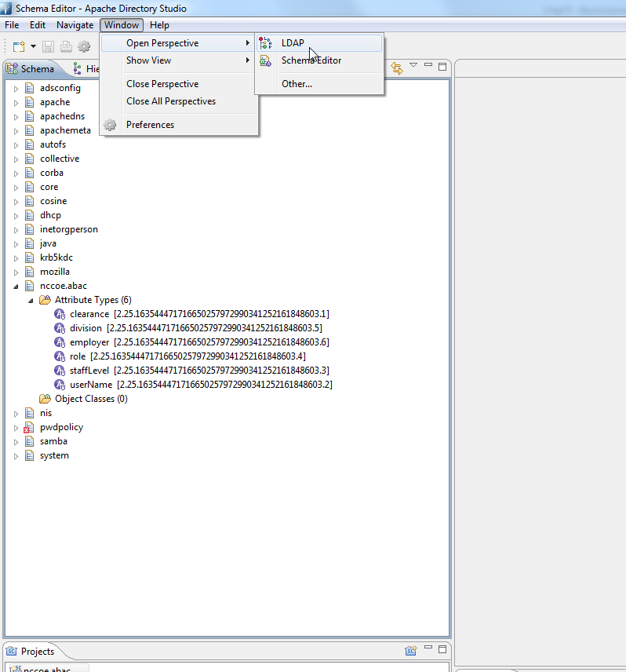
Task: Expand the cosine schema node
Action: [x=16, y=202]
